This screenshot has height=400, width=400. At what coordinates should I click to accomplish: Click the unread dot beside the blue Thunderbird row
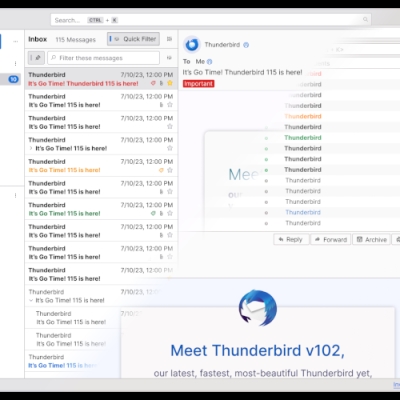coord(266,213)
